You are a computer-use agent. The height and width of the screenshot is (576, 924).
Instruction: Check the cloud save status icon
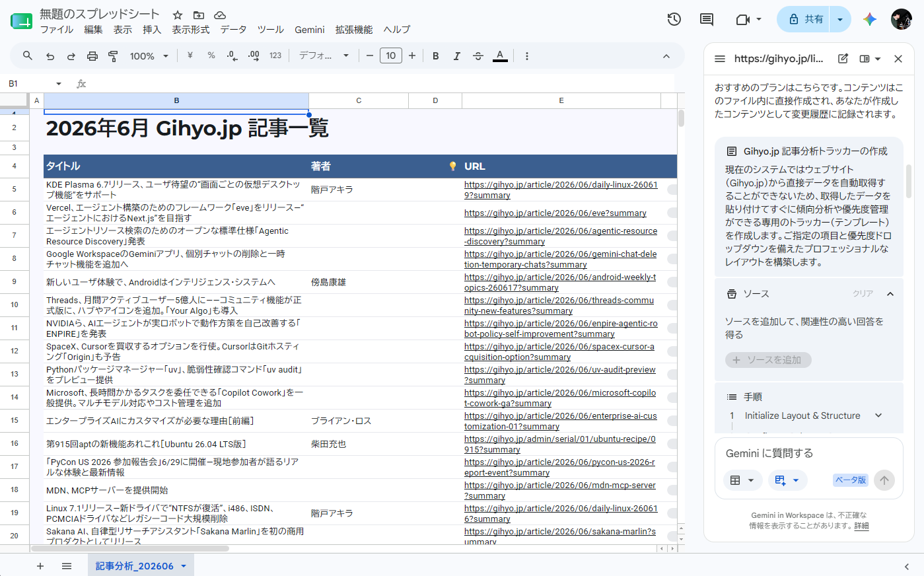(220, 15)
